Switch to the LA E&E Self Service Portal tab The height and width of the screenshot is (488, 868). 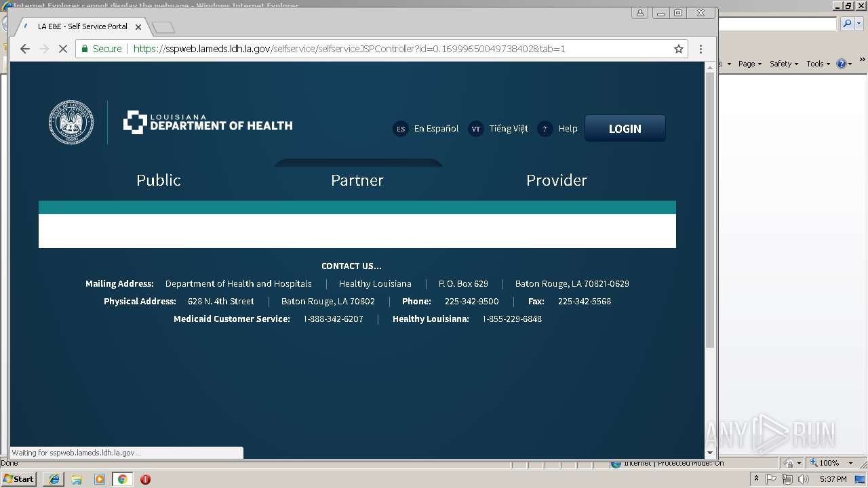[x=82, y=27]
